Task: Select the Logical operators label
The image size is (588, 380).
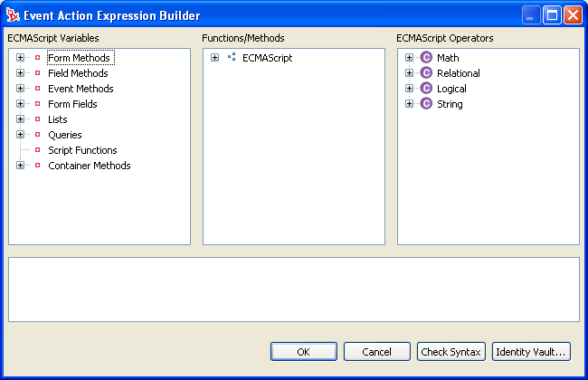Action: coord(451,89)
